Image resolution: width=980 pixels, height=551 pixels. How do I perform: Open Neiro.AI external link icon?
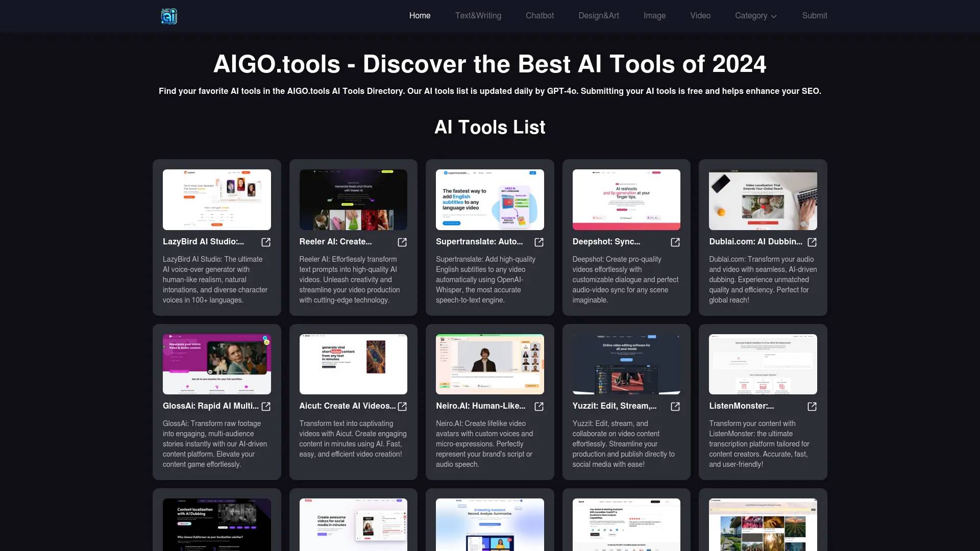coord(539,407)
